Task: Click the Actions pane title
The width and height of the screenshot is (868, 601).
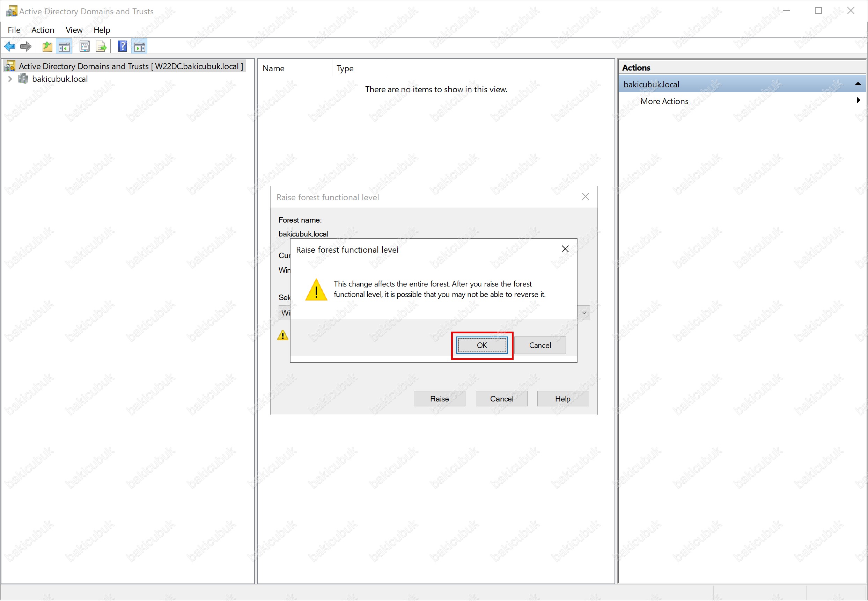Action: [636, 68]
